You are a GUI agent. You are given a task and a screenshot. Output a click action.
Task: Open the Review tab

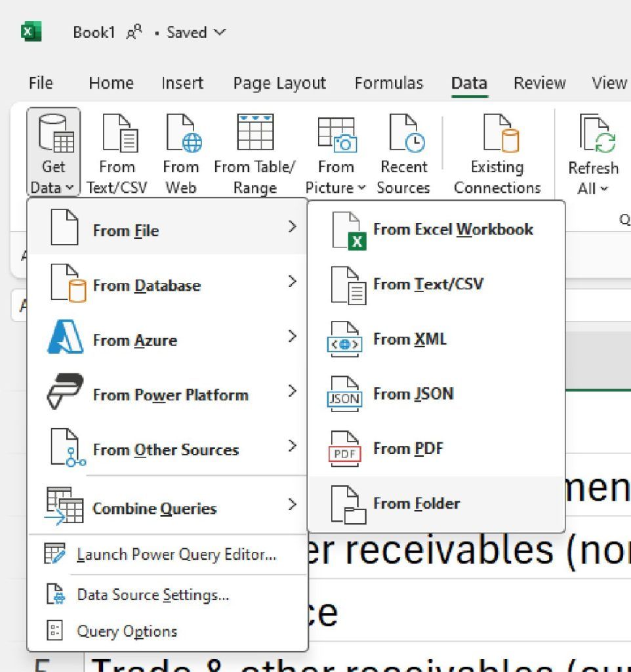pyautogui.click(x=539, y=83)
